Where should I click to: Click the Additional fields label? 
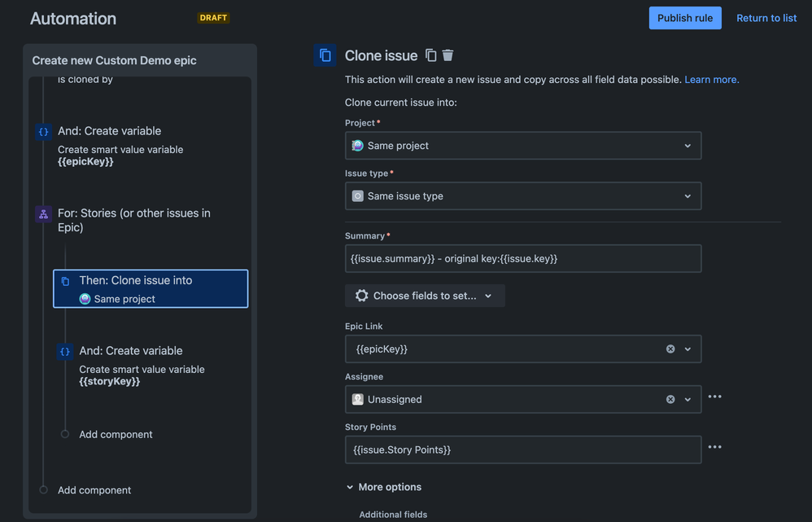coord(393,514)
